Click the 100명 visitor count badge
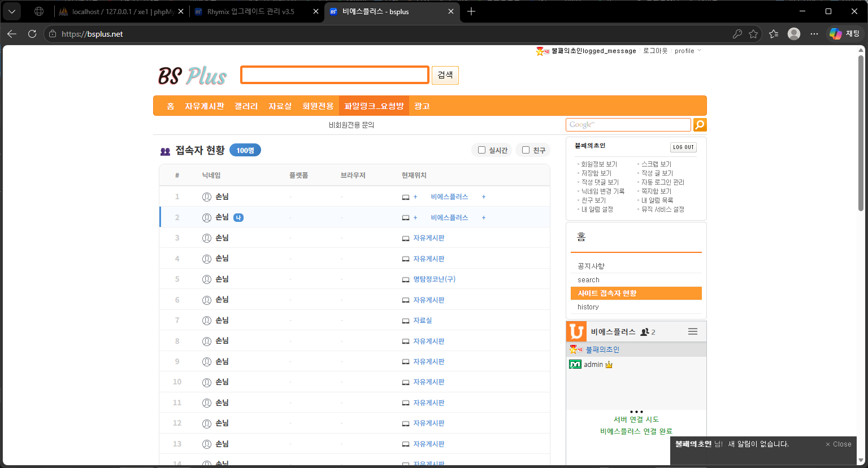Screen dimensions: 868x468 tap(245, 150)
